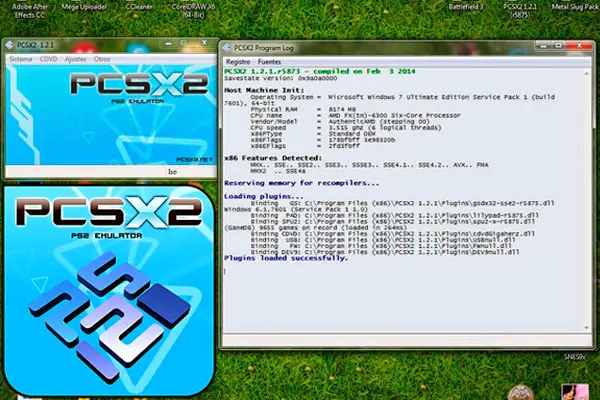Open the Ajustes menu in PCSX2

tap(75, 59)
